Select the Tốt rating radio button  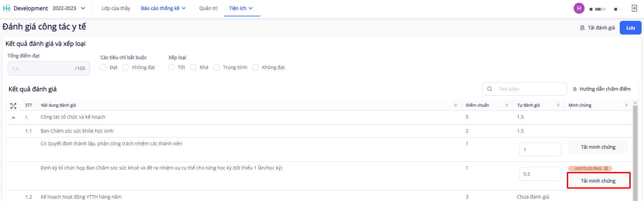tap(171, 68)
